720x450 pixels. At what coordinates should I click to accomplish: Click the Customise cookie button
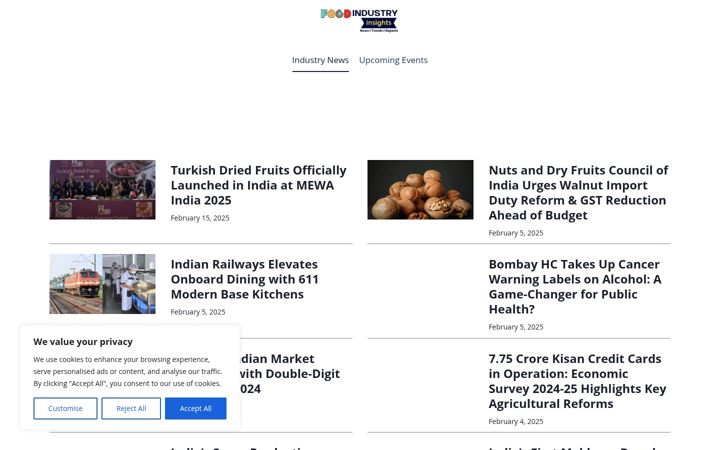pos(65,408)
